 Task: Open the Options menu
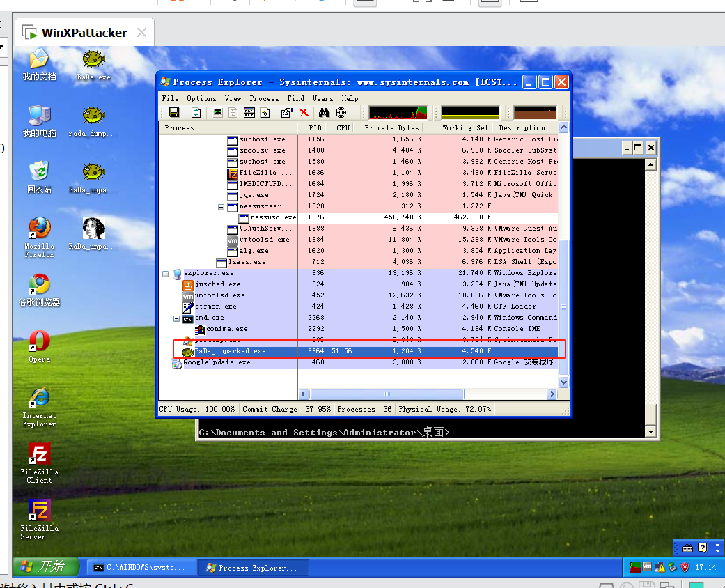(x=201, y=98)
